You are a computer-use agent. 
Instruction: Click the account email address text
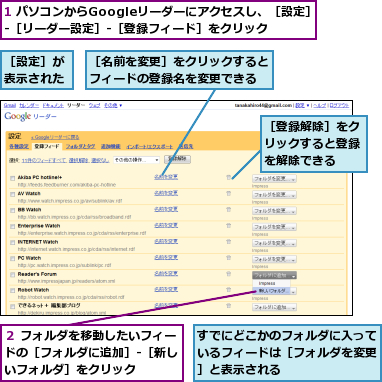263,105
